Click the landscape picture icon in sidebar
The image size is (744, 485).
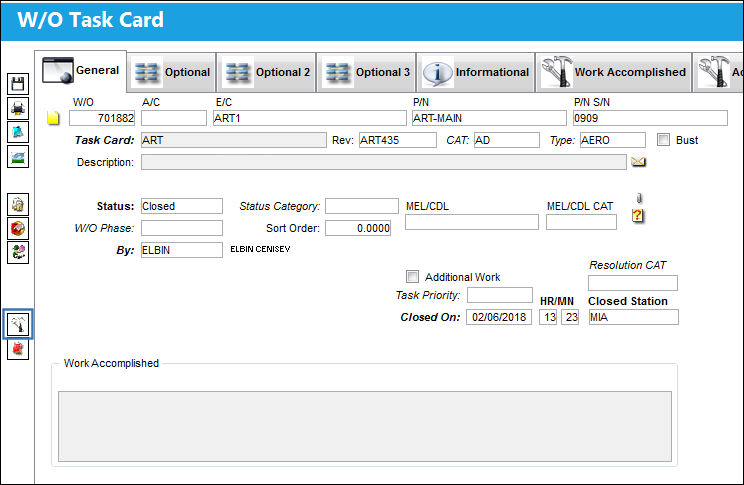tap(18, 157)
